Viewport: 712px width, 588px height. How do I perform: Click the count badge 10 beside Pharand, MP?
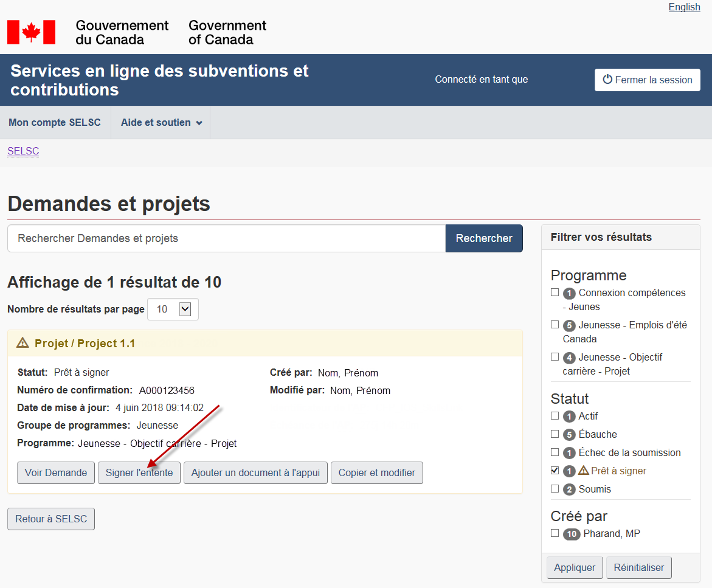(571, 534)
